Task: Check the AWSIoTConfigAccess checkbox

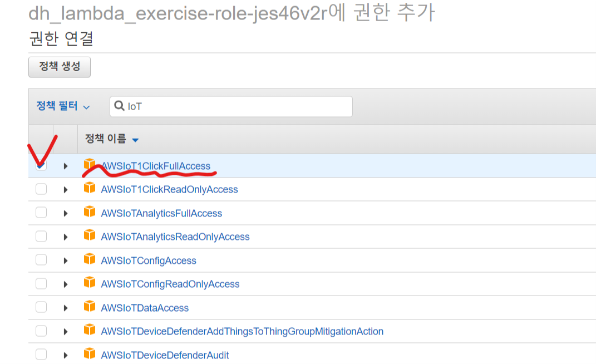Action: point(41,260)
